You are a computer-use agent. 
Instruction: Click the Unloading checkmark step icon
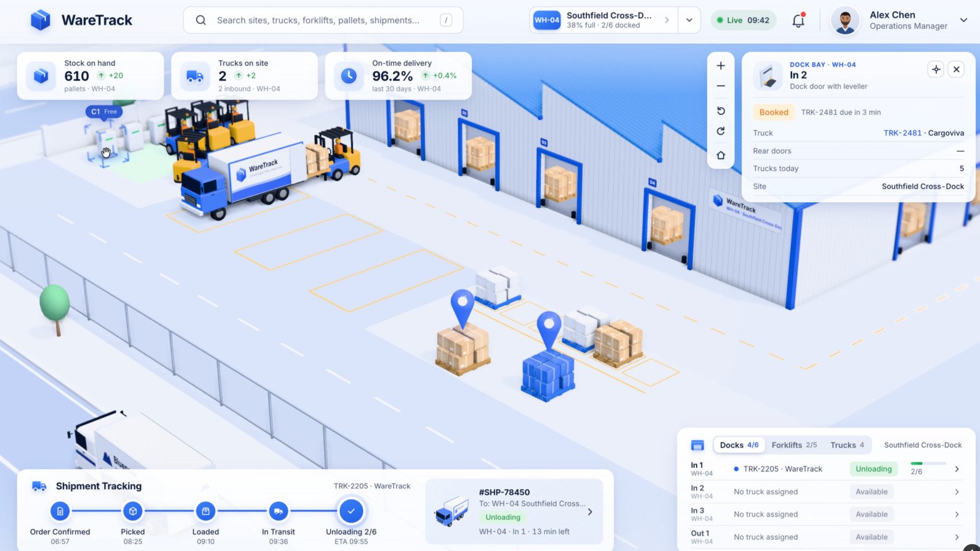point(351,511)
